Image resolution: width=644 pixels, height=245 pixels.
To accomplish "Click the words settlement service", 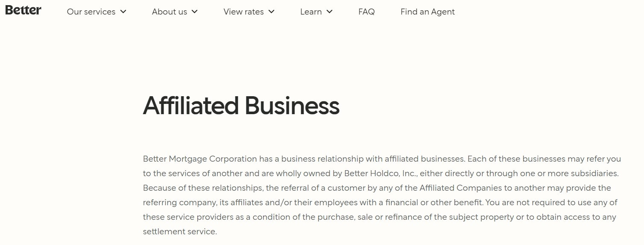I will [x=179, y=232].
